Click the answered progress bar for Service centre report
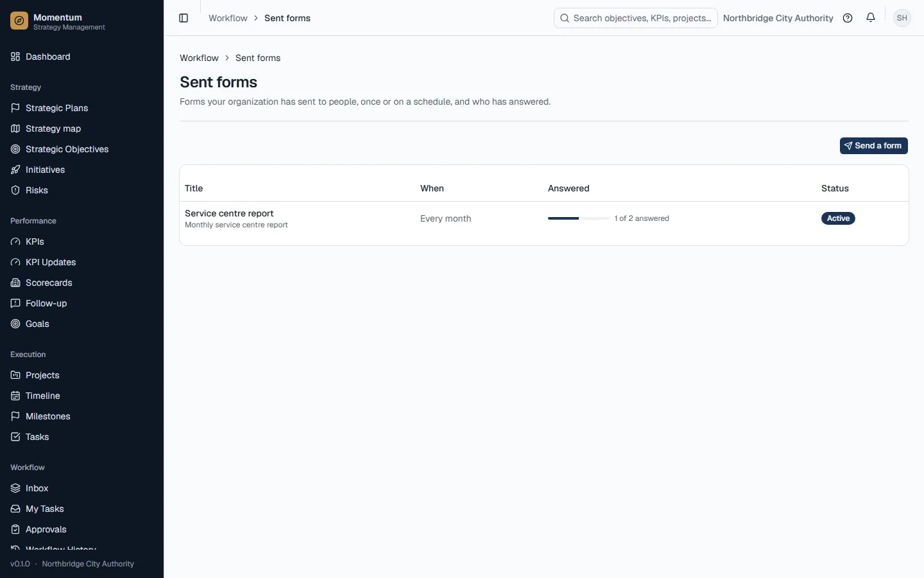Viewport: 924px width, 578px height. (x=579, y=218)
